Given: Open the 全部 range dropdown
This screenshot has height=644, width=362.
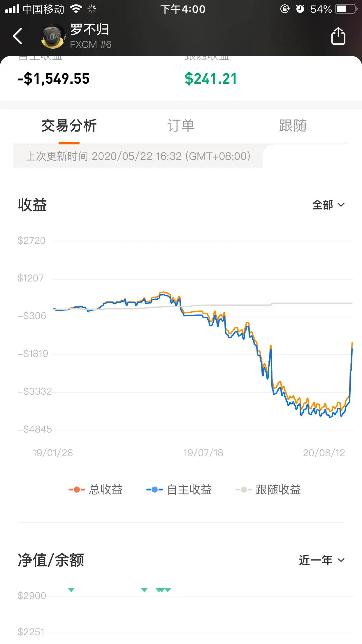Looking at the screenshot, I should [328, 205].
